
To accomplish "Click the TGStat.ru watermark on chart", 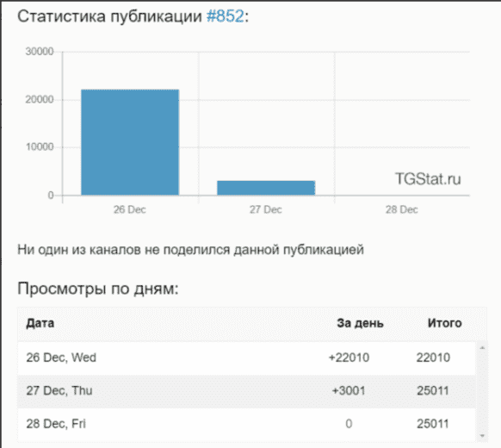I will tap(428, 178).
